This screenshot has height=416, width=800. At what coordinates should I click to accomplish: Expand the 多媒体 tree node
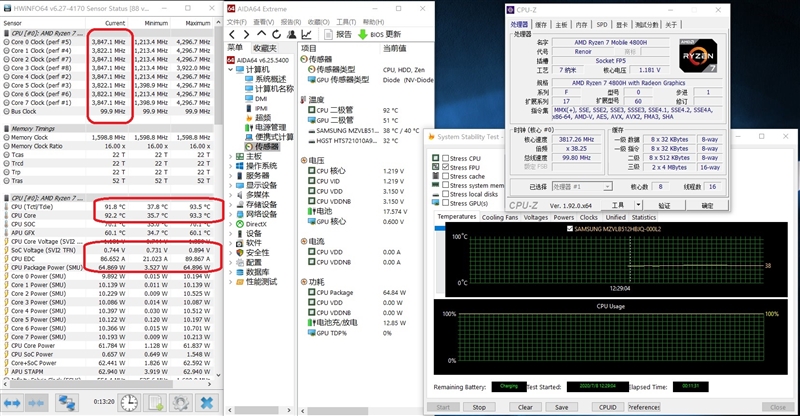(230, 195)
